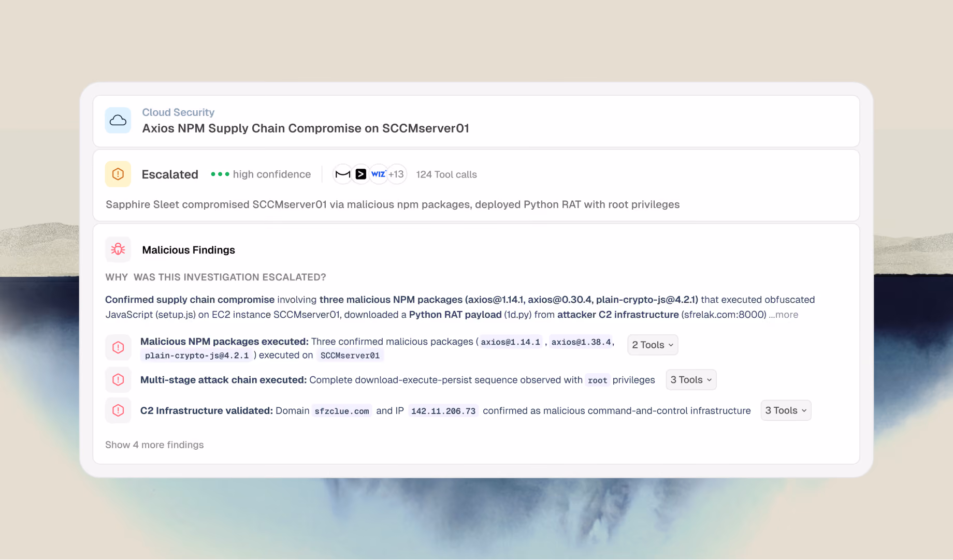
Task: Expand 2 Tools dropdown for NPM packages
Action: 653,345
